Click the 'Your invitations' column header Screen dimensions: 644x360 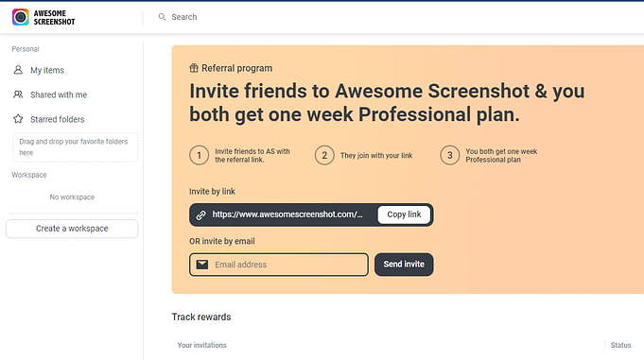click(201, 345)
